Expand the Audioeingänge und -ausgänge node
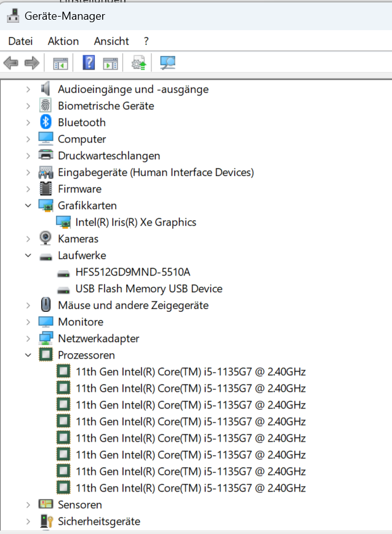 [x=28, y=89]
